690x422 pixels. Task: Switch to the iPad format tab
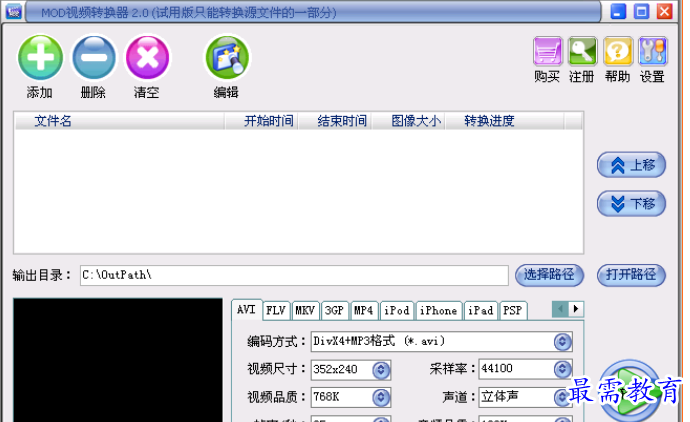(x=481, y=311)
